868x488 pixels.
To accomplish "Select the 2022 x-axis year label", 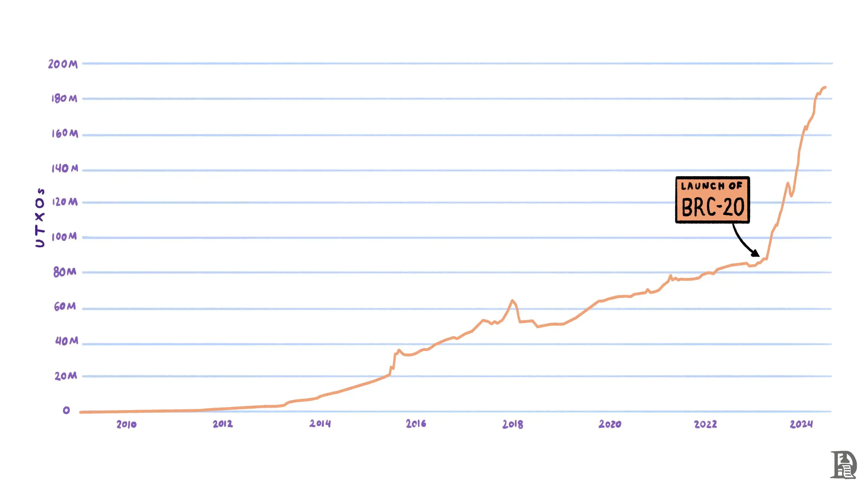I will tap(706, 424).
